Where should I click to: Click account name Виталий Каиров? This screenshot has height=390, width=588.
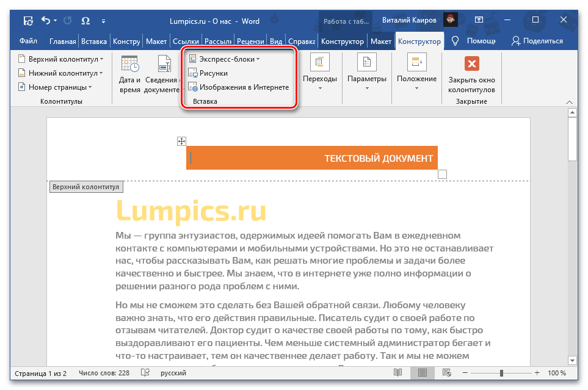click(409, 20)
